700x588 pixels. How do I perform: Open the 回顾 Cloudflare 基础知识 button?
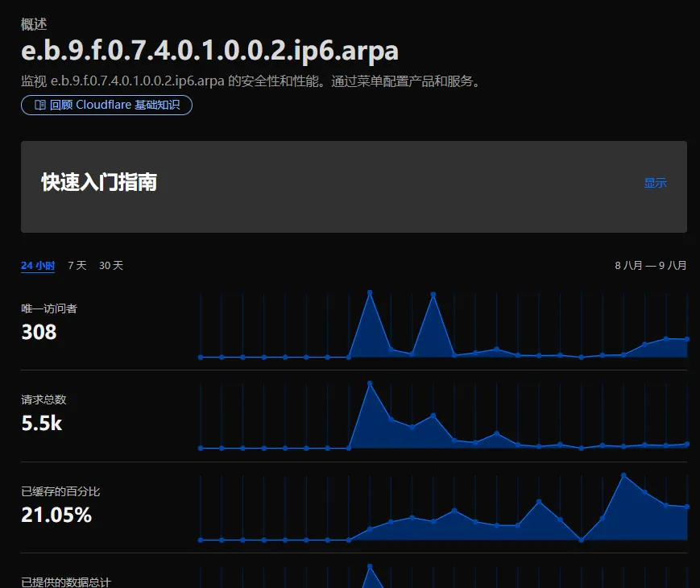click(x=106, y=105)
